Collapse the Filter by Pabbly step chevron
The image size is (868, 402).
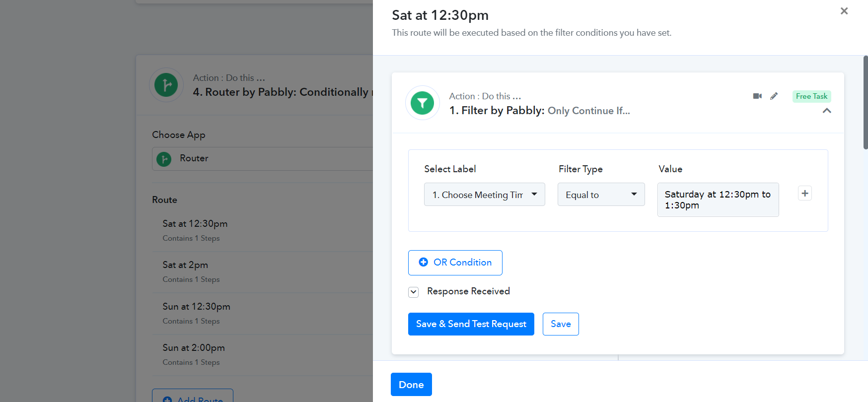(x=826, y=111)
